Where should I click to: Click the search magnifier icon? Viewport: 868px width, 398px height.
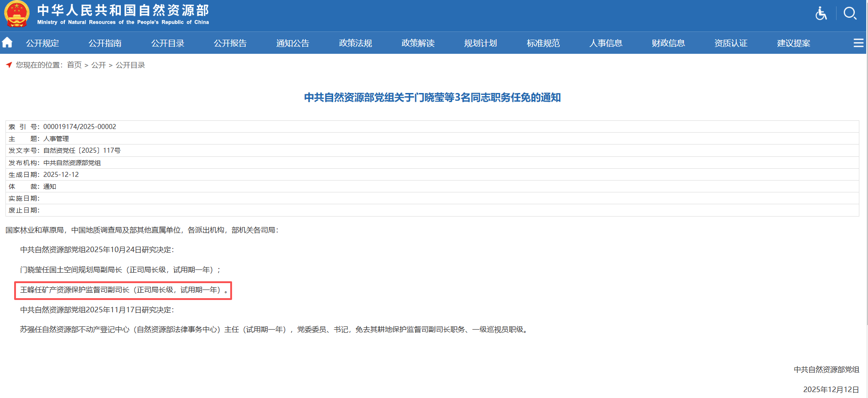click(850, 14)
